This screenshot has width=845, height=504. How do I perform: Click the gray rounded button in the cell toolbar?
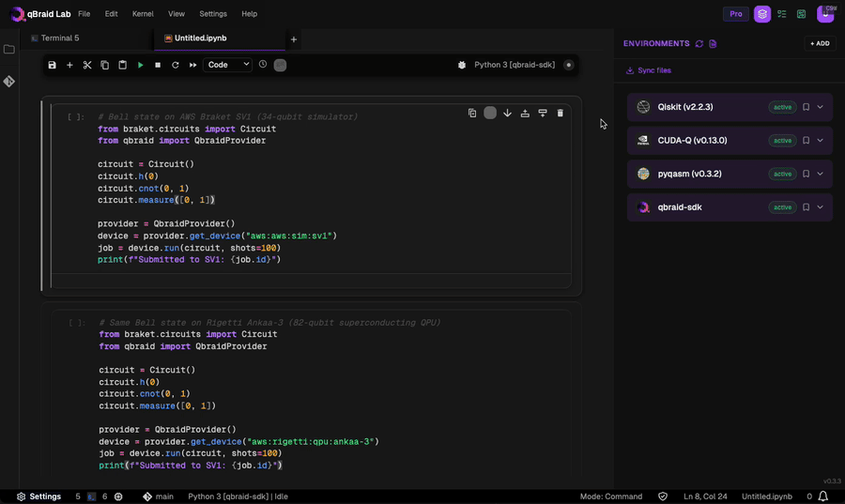click(490, 113)
